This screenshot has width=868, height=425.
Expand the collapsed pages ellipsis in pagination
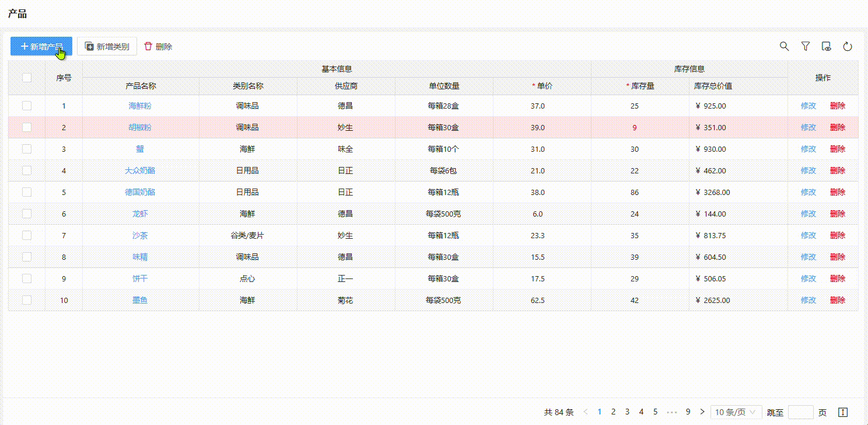click(x=672, y=412)
